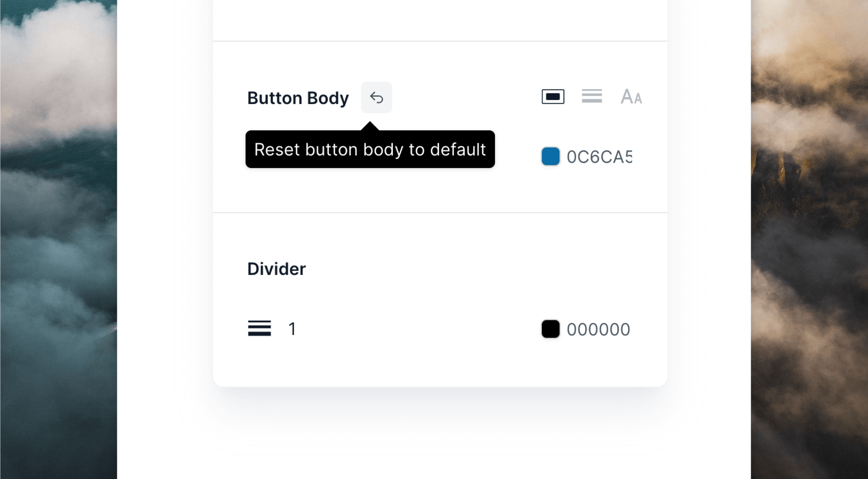Edit the 000000 divider hex field

[x=598, y=329]
